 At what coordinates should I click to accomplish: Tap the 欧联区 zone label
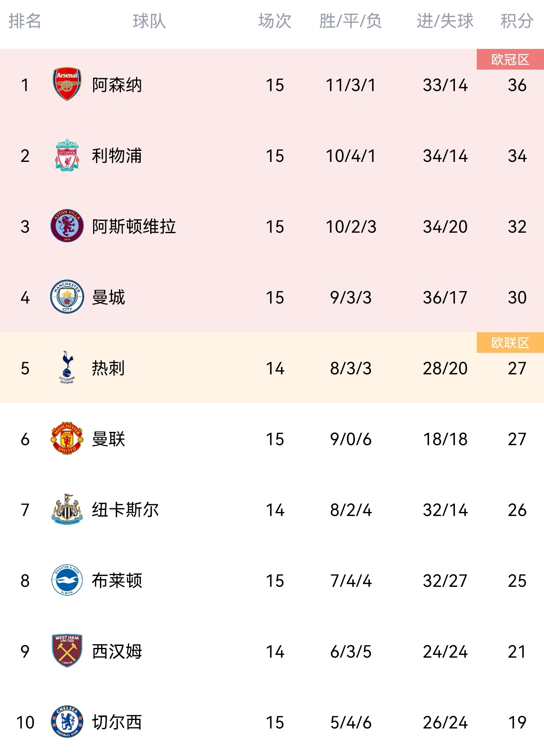tap(510, 343)
